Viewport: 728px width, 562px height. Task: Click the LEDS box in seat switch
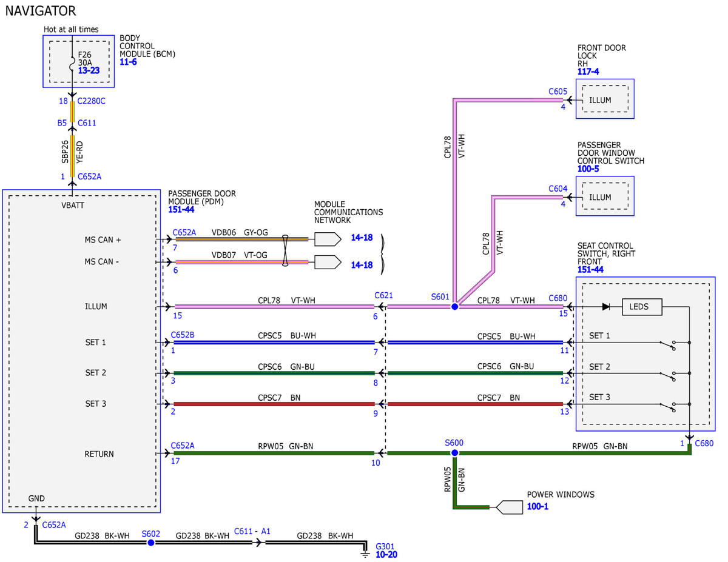[642, 307]
